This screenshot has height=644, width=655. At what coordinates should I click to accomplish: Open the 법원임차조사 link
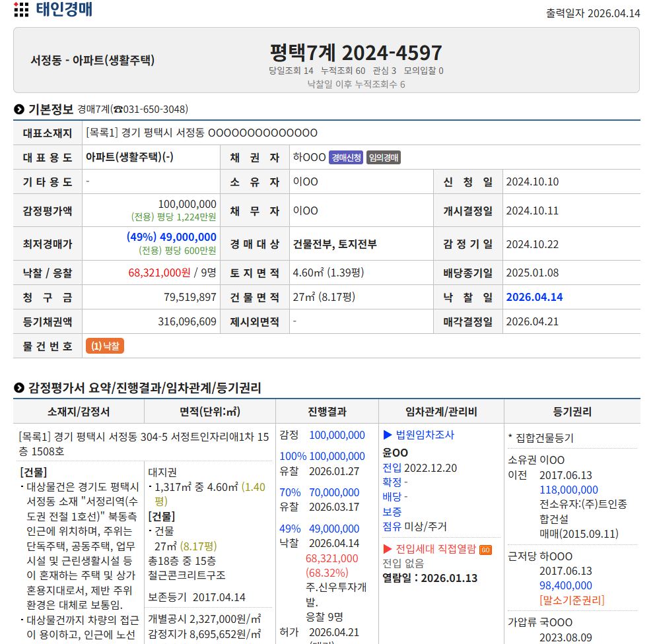425,435
